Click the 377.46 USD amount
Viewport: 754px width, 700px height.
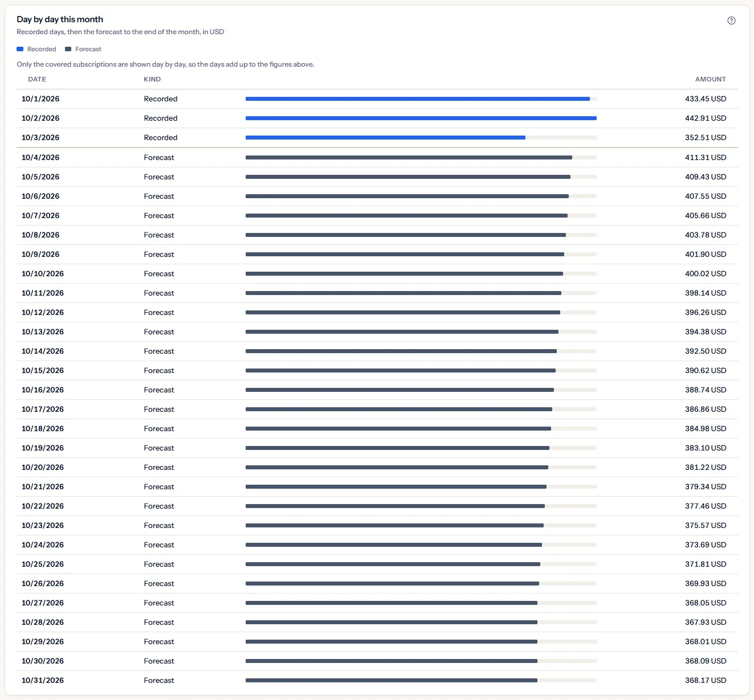[706, 506]
